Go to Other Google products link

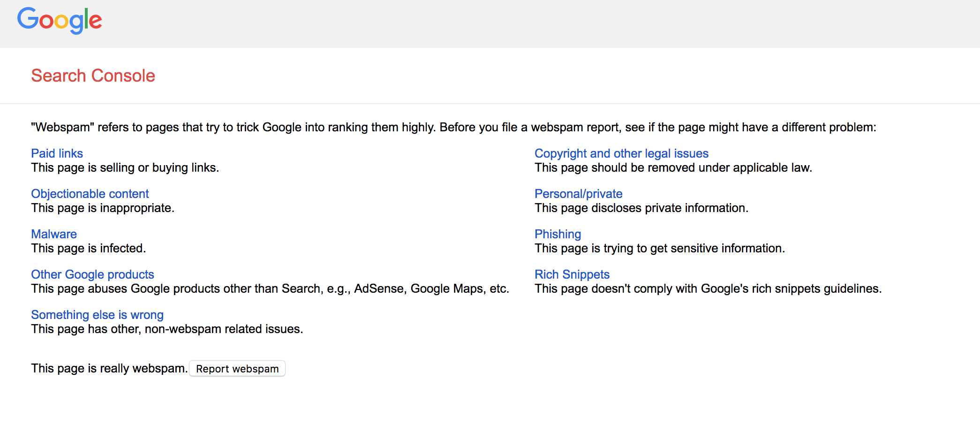coord(92,274)
